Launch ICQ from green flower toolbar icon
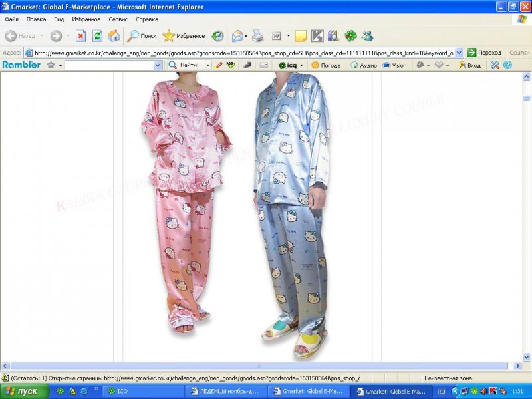The image size is (532, 399). point(351,36)
